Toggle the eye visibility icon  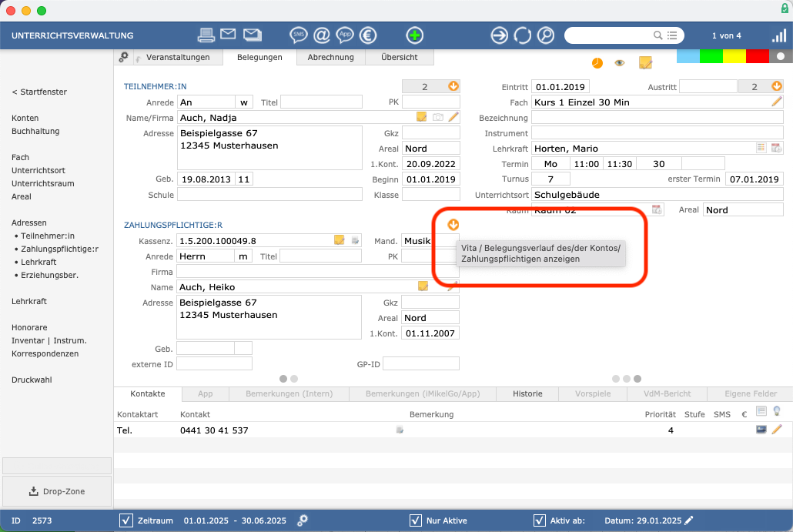tap(620, 62)
